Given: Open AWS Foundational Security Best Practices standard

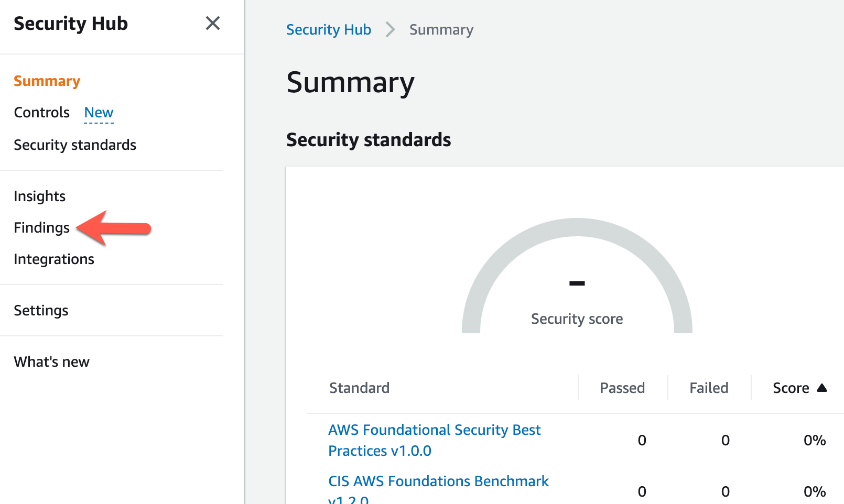Looking at the screenshot, I should pos(434,440).
